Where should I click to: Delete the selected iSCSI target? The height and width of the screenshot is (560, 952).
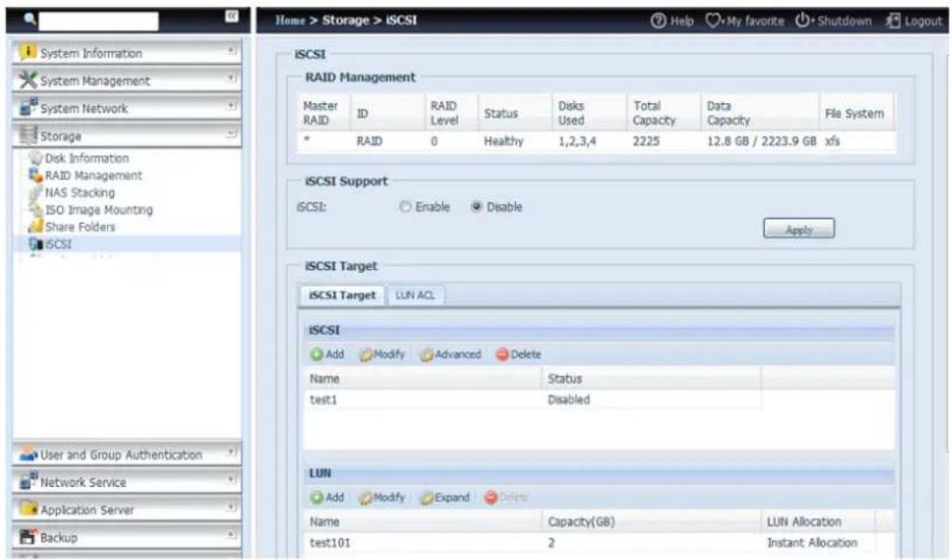click(519, 354)
